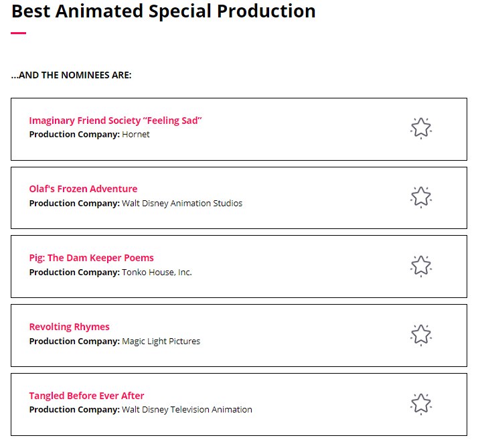Screen dimensions: 478x448
Task: Mark Revolting Rhymes with the star icon
Action: (x=420, y=335)
